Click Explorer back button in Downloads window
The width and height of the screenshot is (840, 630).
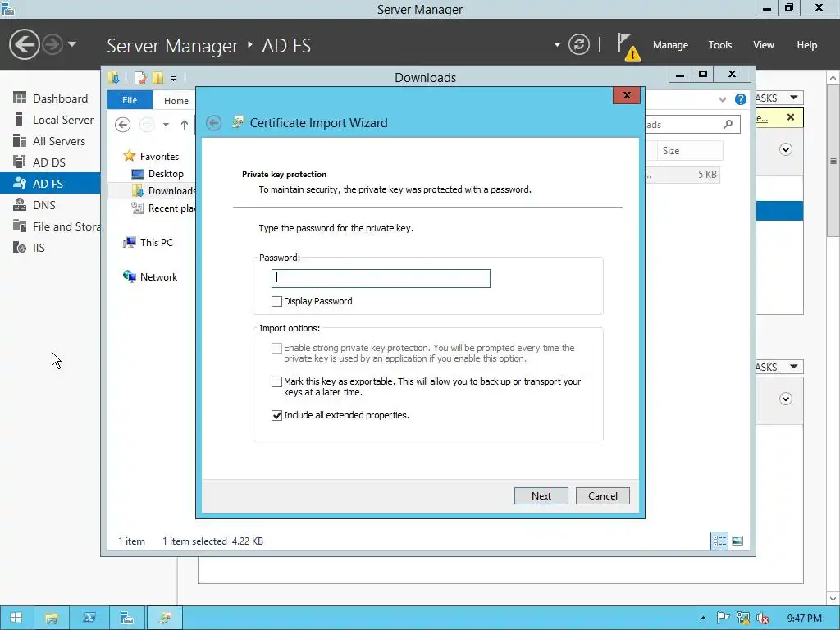[x=123, y=125]
